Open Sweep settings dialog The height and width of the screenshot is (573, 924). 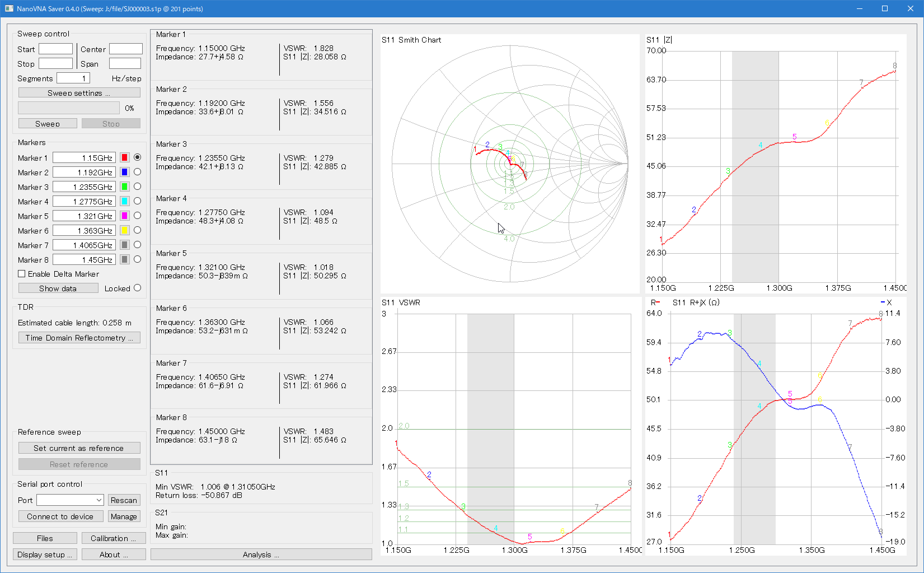point(79,92)
